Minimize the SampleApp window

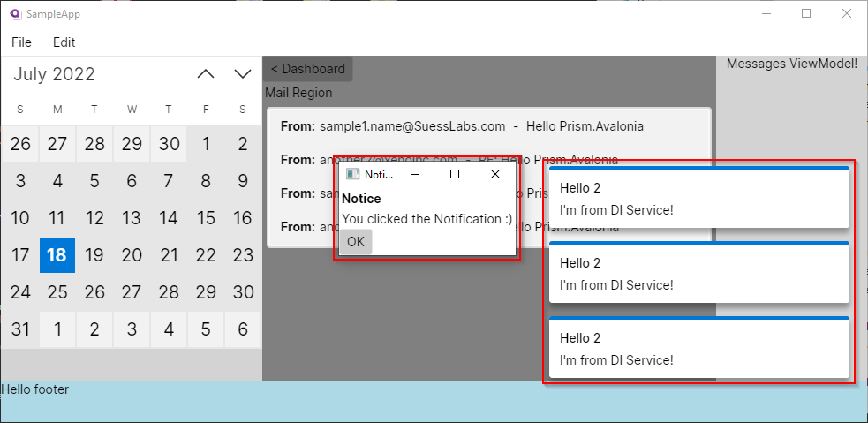766,14
